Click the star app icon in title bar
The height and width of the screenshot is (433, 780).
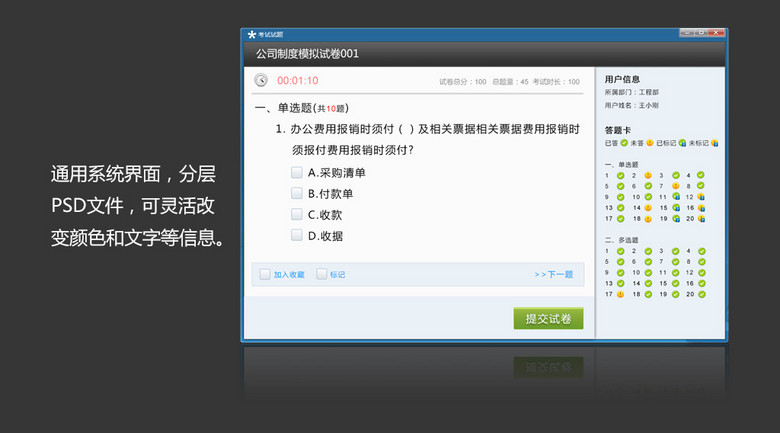[252, 34]
